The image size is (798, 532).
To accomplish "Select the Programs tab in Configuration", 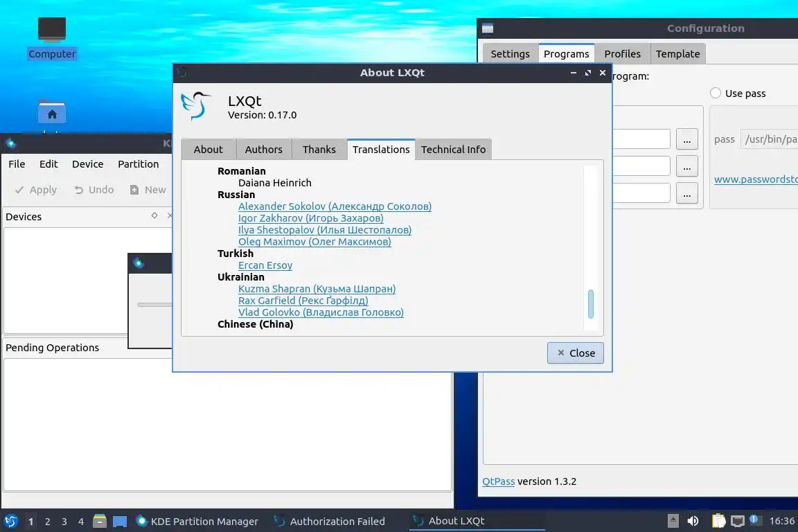I will 567,54.
